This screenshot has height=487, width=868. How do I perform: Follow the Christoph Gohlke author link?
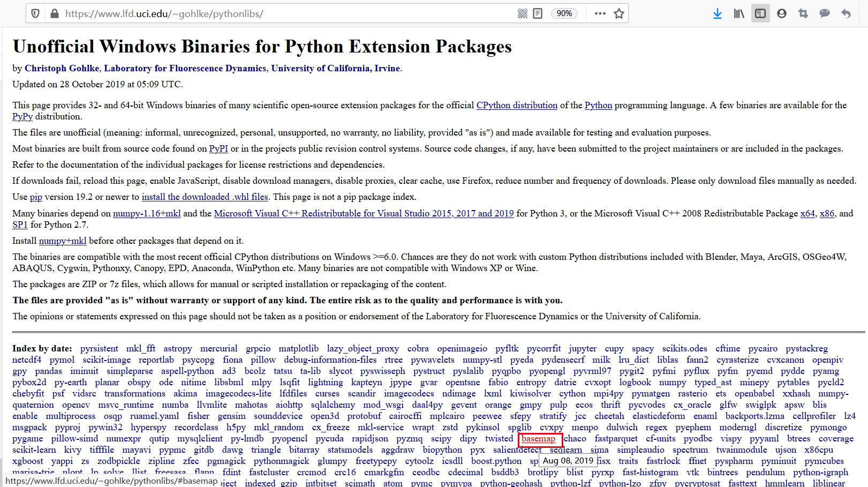(62, 68)
